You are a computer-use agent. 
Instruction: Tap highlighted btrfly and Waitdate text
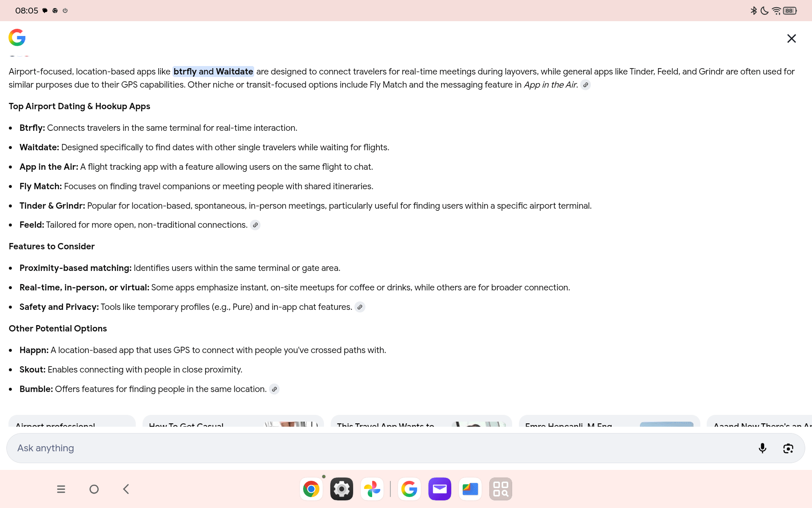tap(213, 72)
